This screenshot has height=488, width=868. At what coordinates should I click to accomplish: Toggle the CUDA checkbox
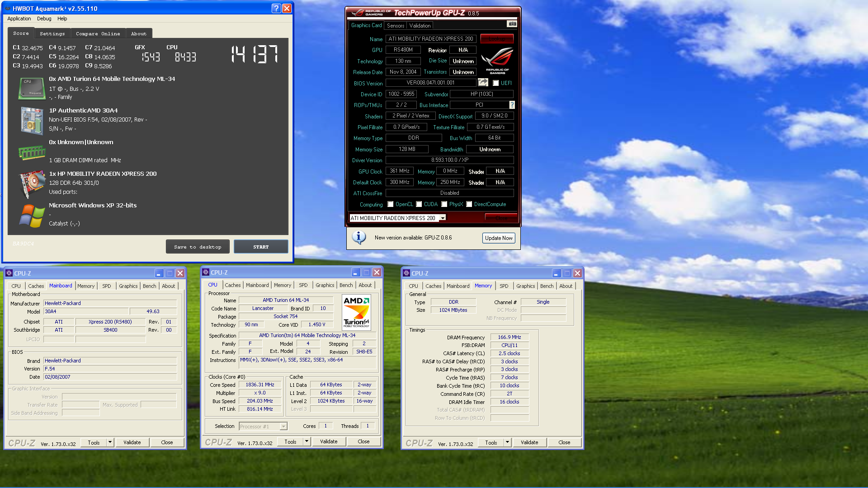coord(419,204)
